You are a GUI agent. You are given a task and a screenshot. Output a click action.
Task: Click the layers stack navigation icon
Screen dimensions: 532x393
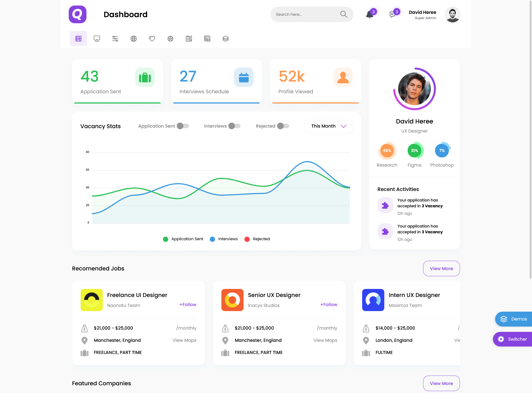226,39
